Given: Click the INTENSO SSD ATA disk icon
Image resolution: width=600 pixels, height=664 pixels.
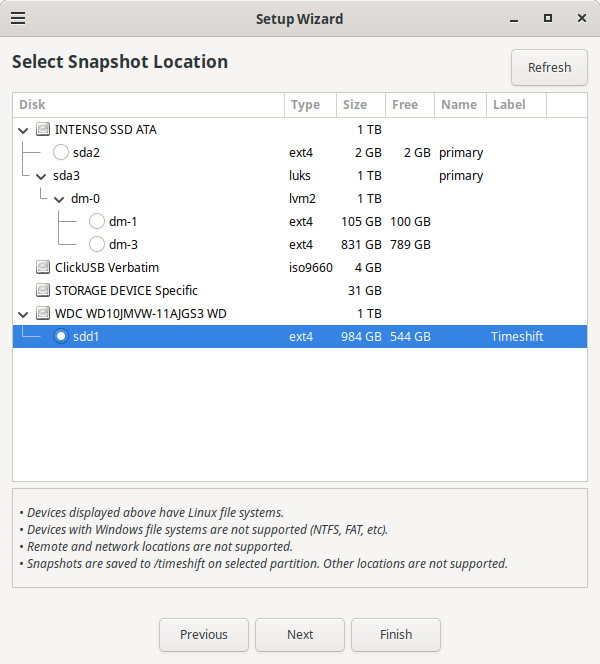Looking at the screenshot, I should click(x=43, y=129).
